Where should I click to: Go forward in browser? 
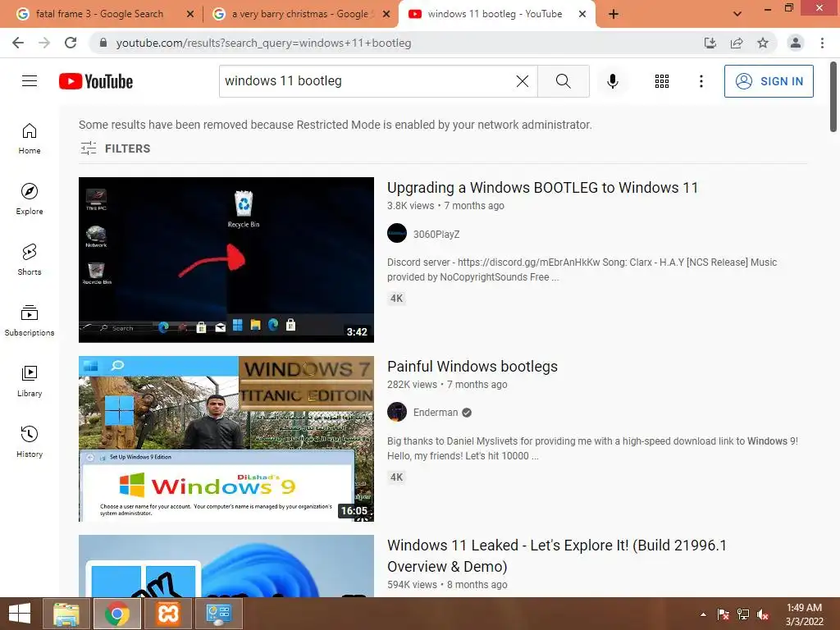[x=44, y=43]
